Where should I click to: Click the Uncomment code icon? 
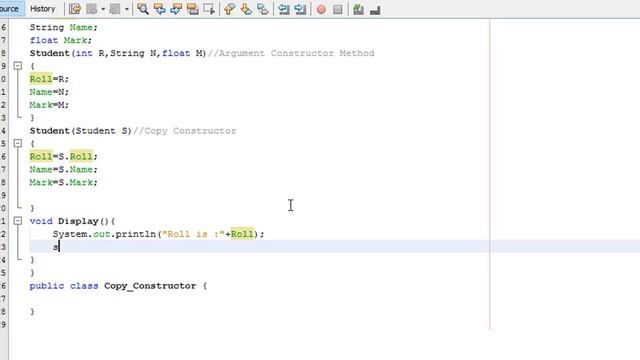375,9
